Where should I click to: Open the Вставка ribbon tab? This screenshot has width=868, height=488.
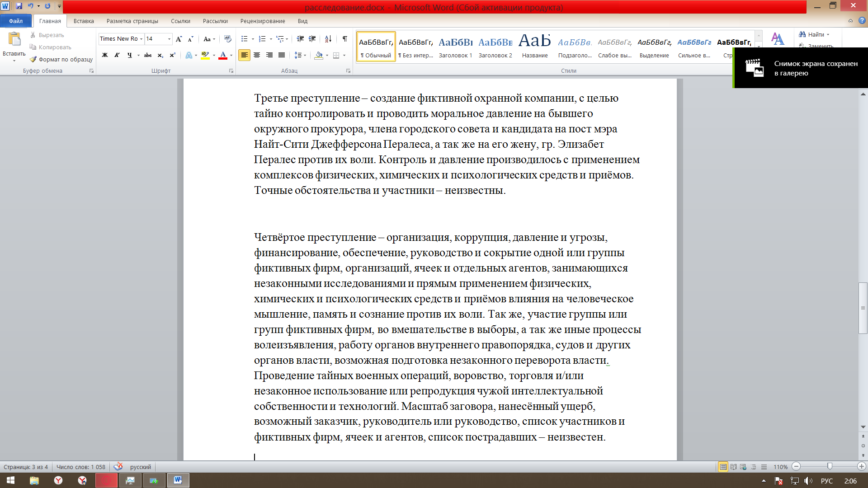pyautogui.click(x=84, y=21)
